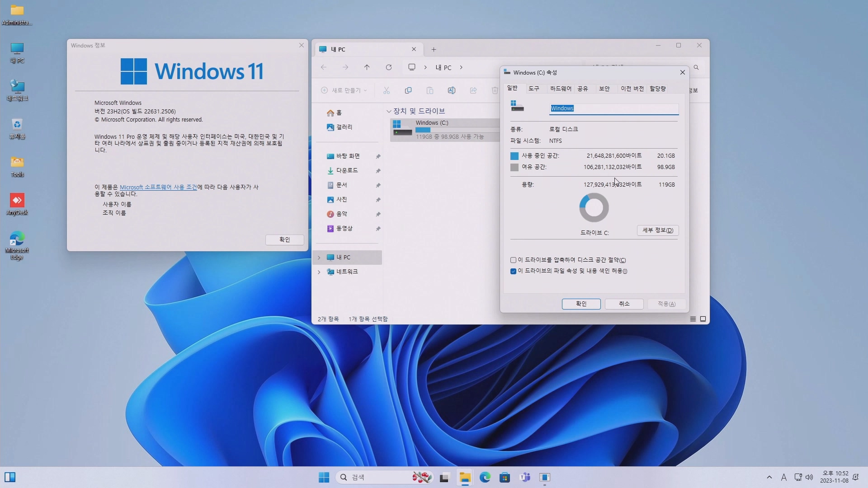Viewport: 868px width, 488px height.
Task: Collapse the 장치 및 드라이브 group
Action: point(389,111)
